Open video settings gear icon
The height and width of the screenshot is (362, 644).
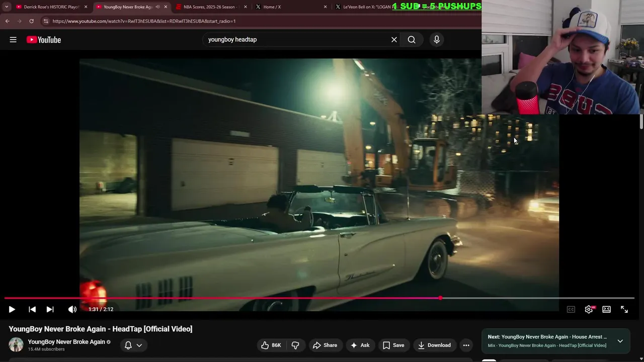589,309
